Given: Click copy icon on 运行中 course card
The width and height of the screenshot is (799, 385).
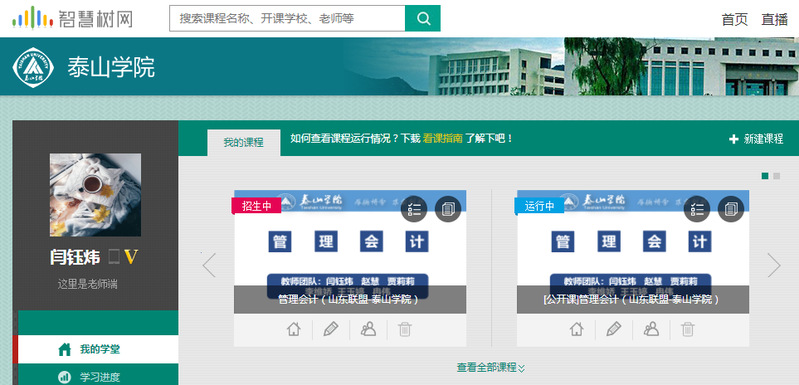Looking at the screenshot, I should tap(731, 209).
